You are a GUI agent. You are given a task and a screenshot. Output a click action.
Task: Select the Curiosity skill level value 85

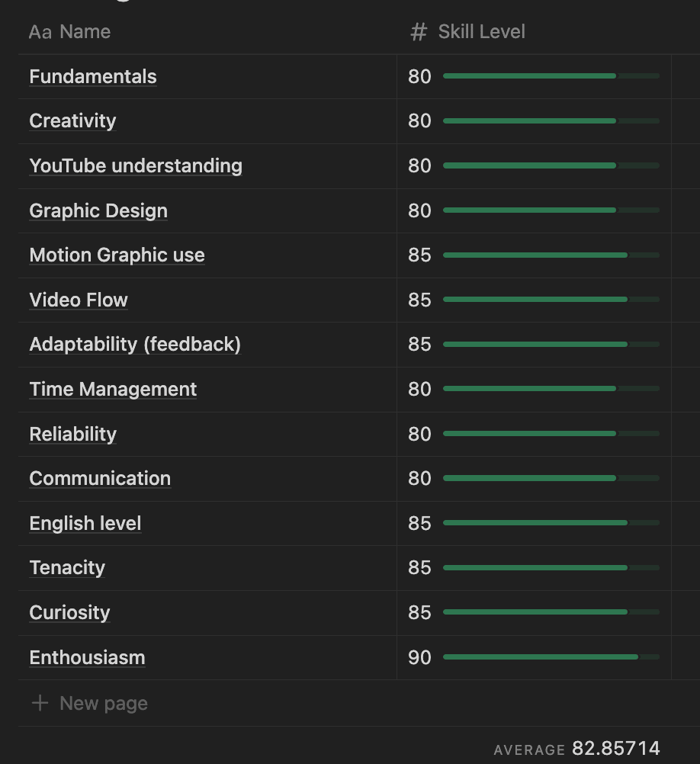(x=419, y=612)
